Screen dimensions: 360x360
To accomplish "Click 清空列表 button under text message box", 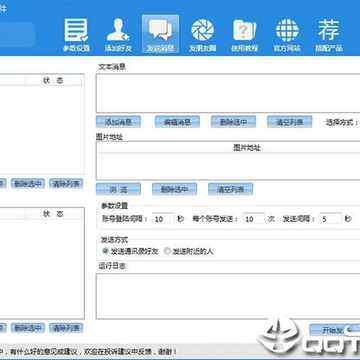I will click(x=289, y=122).
